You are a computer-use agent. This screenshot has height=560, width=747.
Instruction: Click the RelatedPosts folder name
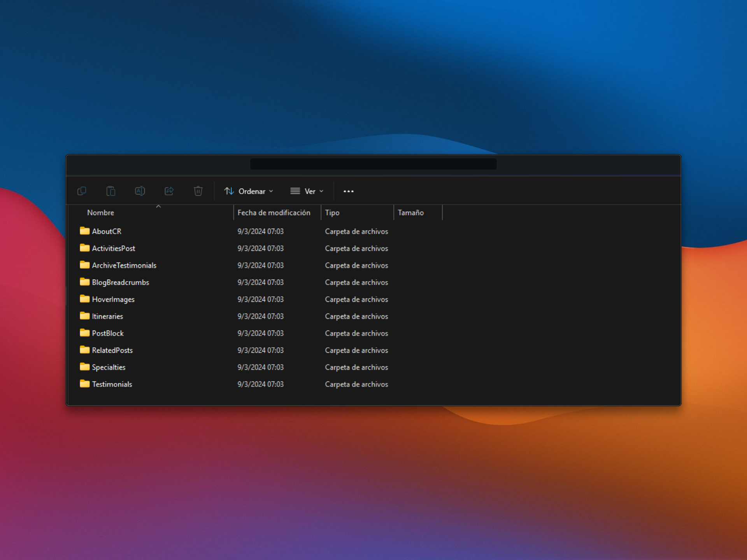pyautogui.click(x=112, y=350)
